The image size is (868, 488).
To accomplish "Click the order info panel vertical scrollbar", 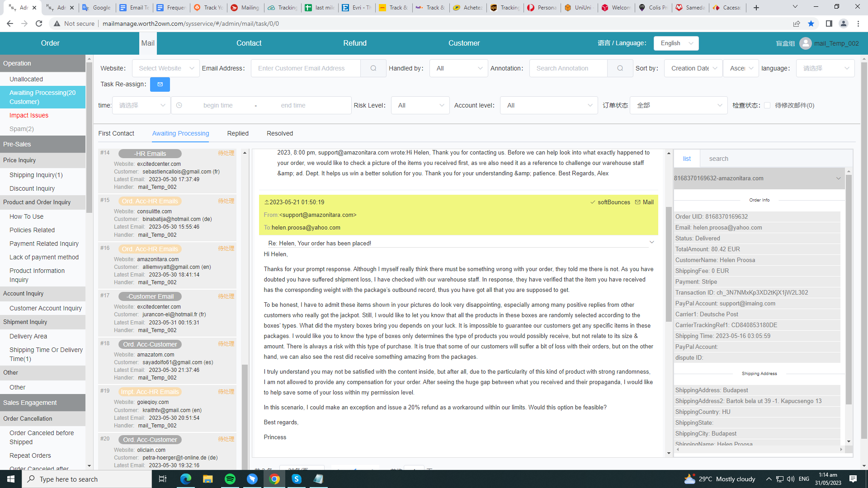I will pos(849,289).
